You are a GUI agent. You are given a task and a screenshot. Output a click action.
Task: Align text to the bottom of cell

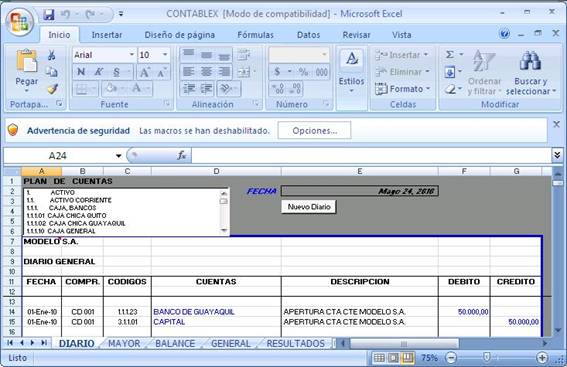tap(224, 55)
